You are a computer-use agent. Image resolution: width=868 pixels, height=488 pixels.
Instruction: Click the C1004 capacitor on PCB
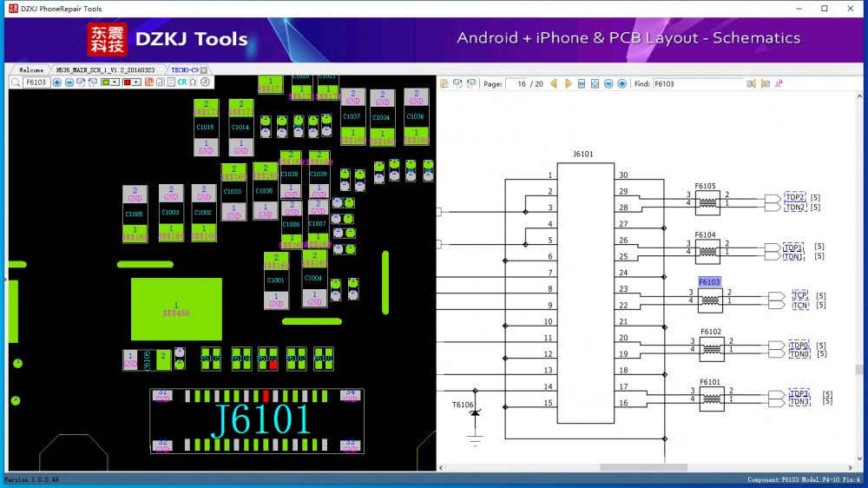[314, 278]
